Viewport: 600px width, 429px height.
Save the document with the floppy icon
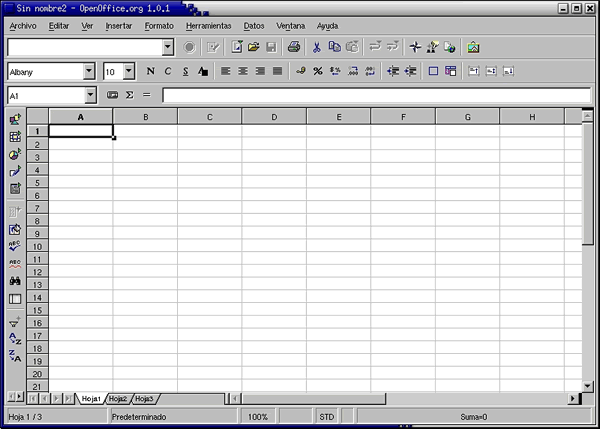coord(271,47)
